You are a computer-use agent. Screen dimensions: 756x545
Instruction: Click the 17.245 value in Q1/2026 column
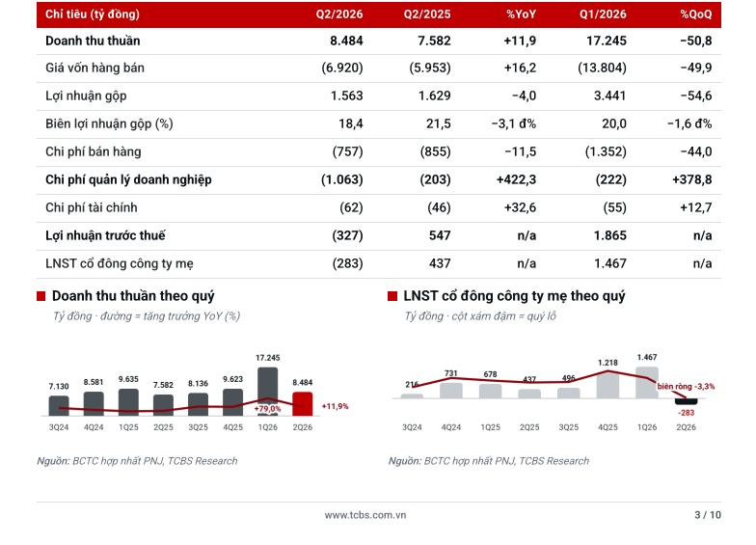click(606, 41)
